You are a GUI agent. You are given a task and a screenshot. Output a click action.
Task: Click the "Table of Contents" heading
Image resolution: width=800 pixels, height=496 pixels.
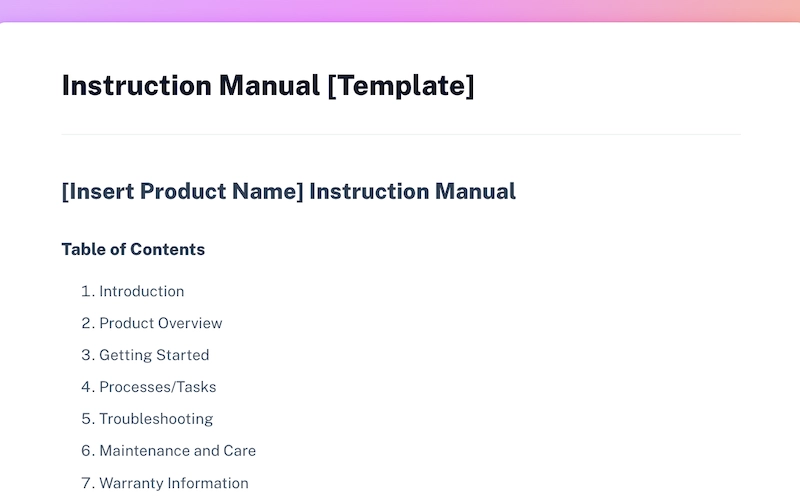133,249
